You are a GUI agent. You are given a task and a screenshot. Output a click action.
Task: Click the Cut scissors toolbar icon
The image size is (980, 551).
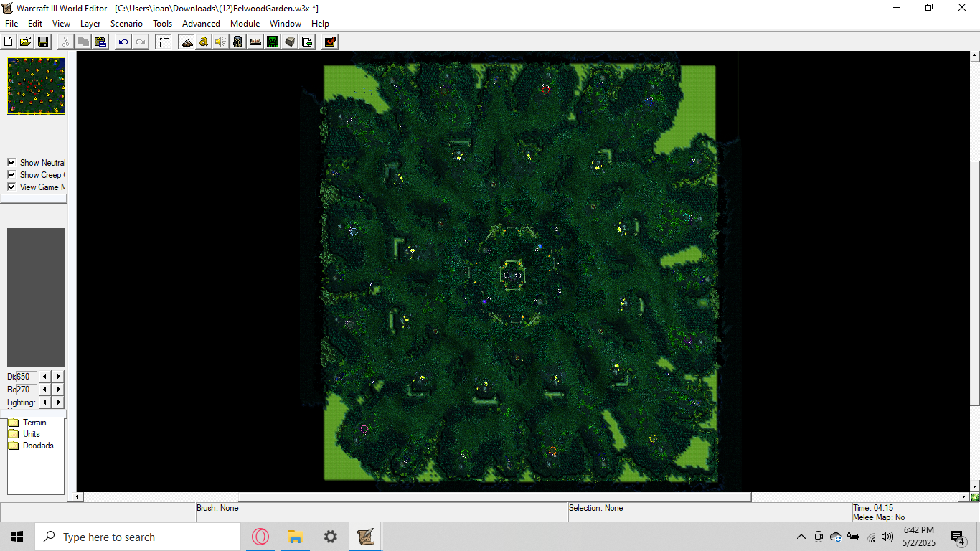66,42
